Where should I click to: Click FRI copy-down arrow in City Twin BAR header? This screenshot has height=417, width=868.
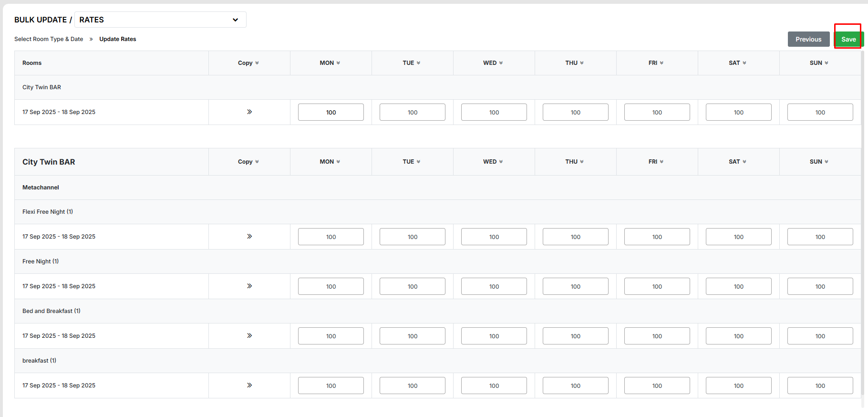click(661, 162)
